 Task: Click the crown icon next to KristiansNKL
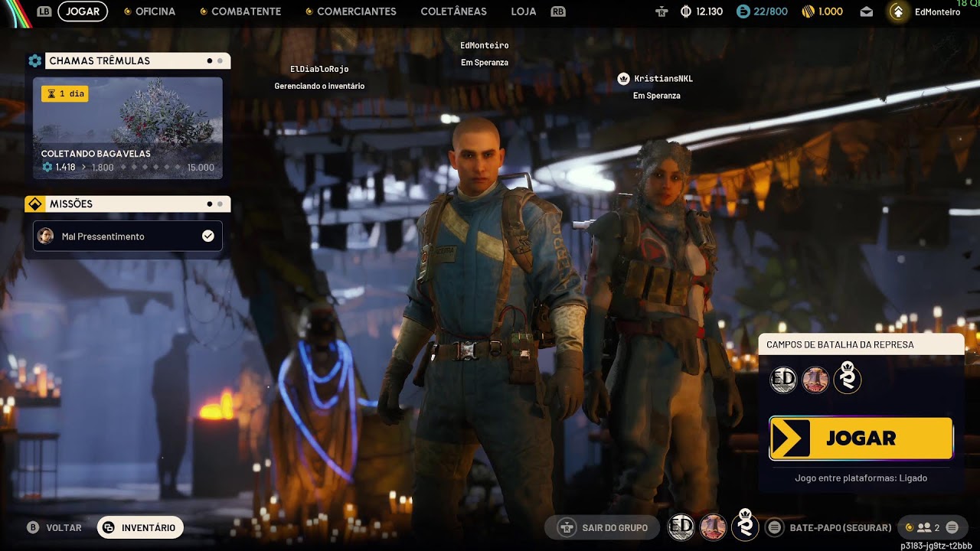coord(623,79)
